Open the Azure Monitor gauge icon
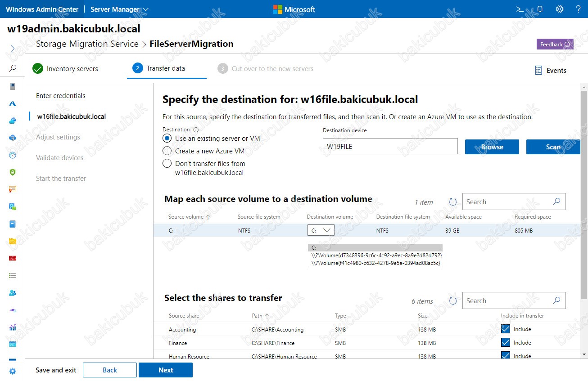 [x=13, y=155]
